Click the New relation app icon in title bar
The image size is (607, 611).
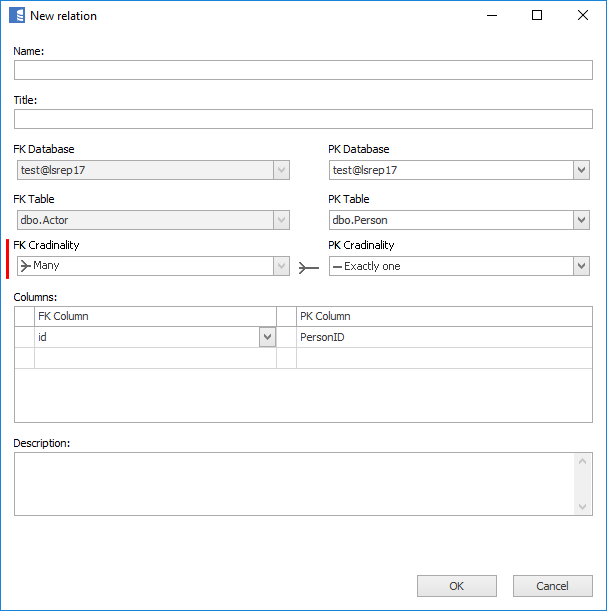point(17,16)
